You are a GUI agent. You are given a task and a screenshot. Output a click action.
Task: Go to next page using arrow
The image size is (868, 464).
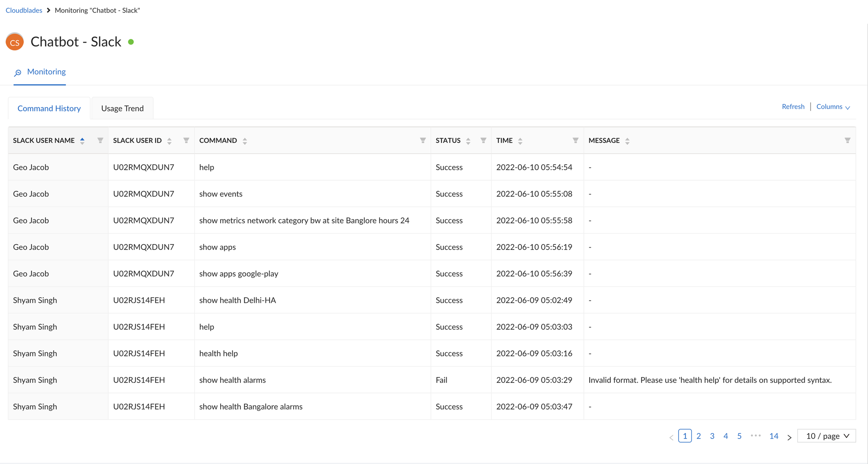click(789, 437)
